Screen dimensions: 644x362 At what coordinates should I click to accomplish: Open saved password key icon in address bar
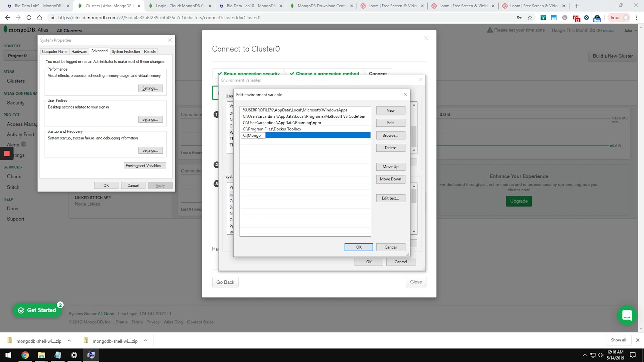519,17
